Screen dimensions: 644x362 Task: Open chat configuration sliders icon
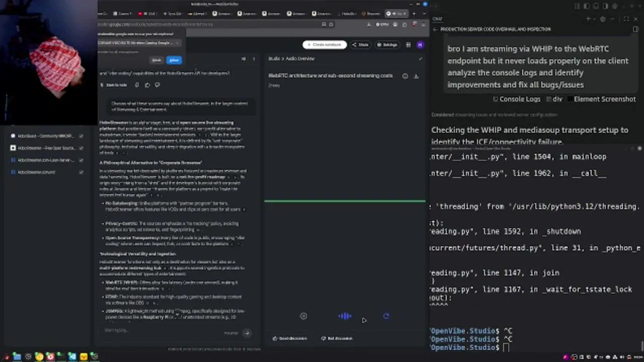pos(244,59)
